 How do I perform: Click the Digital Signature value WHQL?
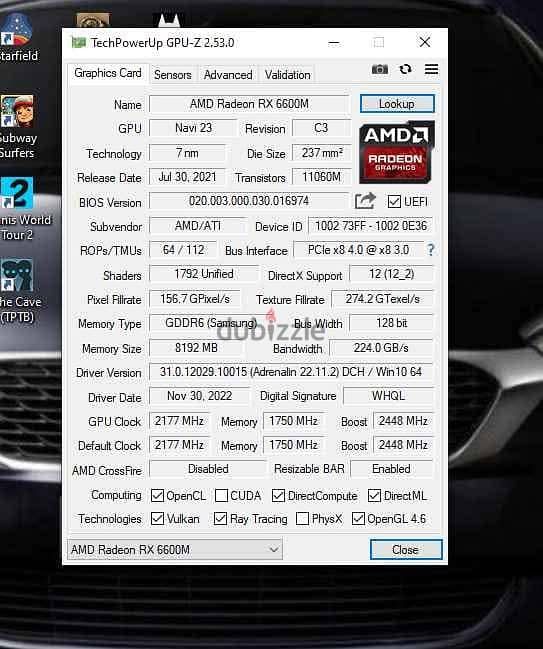[x=388, y=396]
